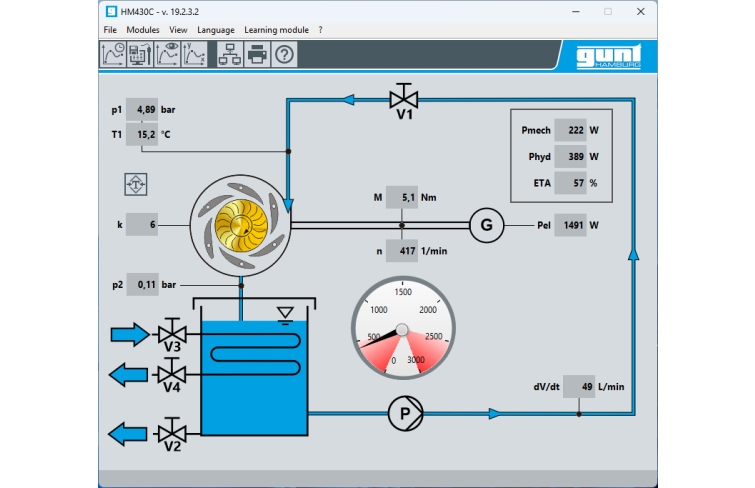Close the HM430C window
The image size is (755, 488).
click(x=640, y=12)
